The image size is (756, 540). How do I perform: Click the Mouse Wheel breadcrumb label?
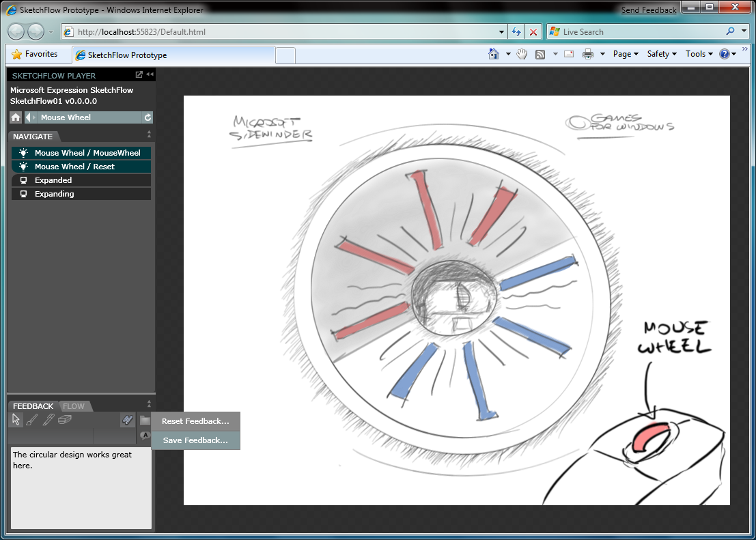(x=66, y=117)
